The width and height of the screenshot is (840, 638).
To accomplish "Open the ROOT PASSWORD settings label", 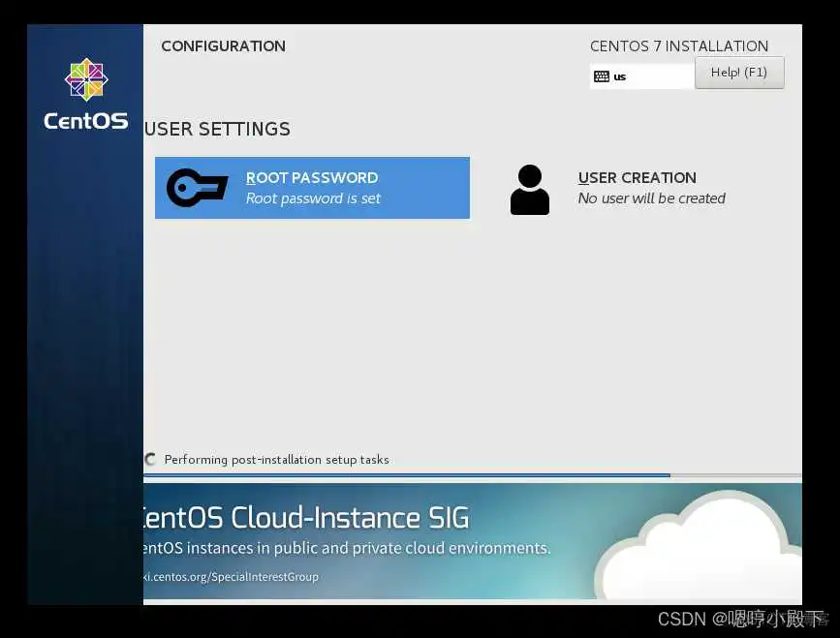I will click(312, 178).
